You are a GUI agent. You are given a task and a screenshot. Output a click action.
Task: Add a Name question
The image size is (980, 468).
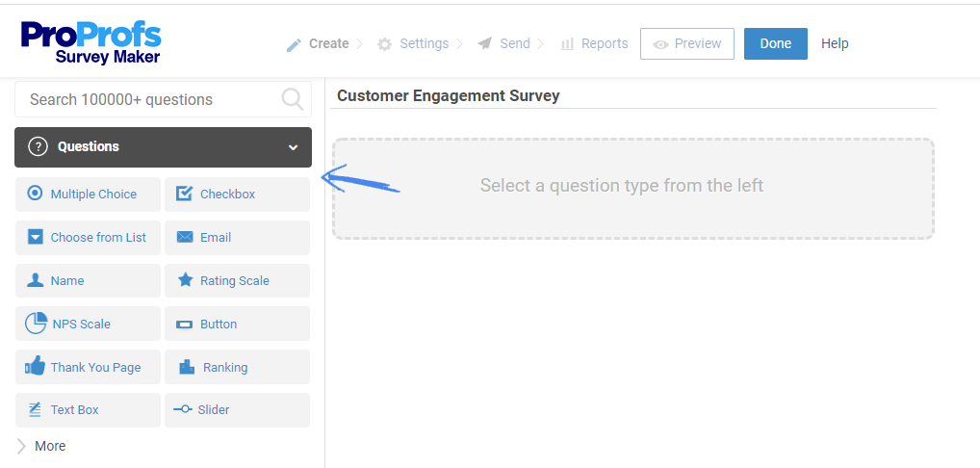point(89,280)
